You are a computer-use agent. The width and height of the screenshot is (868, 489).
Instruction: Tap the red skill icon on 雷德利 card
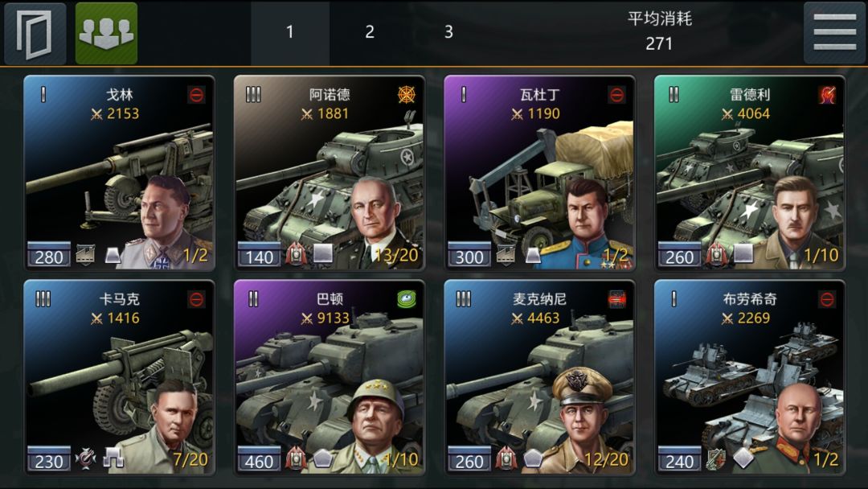(x=827, y=95)
